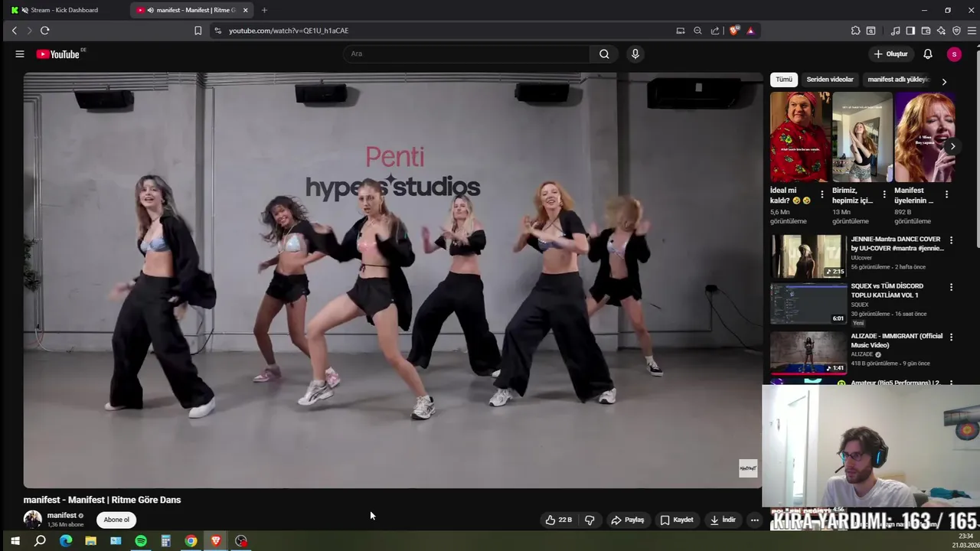
Task: Download the video with İndir
Action: coord(723,520)
